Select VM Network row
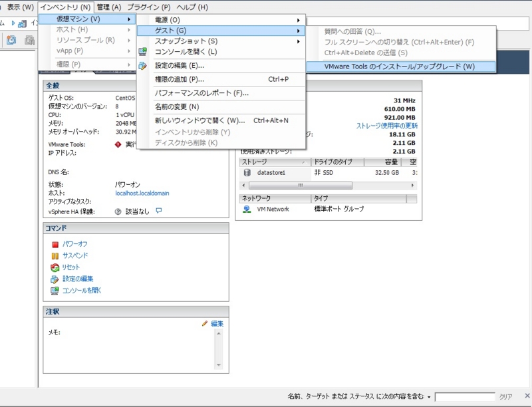Image resolution: width=532 pixels, height=407 pixels. click(x=329, y=209)
